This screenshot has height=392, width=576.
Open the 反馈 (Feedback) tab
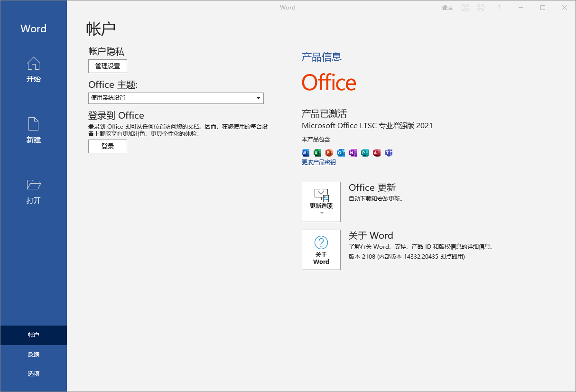tap(33, 355)
